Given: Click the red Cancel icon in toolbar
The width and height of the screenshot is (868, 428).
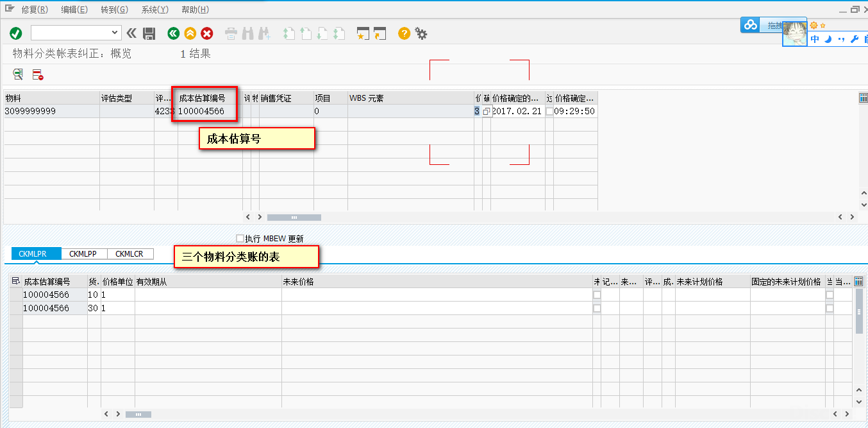Looking at the screenshot, I should point(206,33).
